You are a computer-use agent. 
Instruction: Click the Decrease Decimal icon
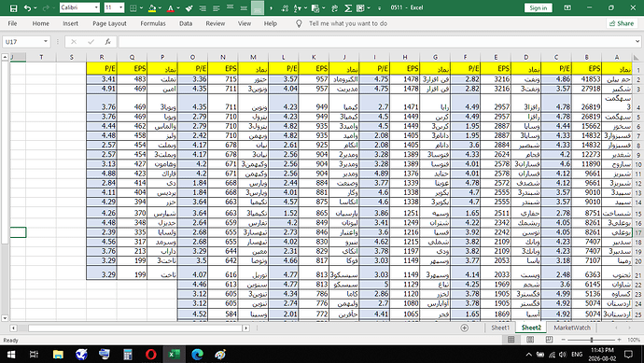(285, 7)
